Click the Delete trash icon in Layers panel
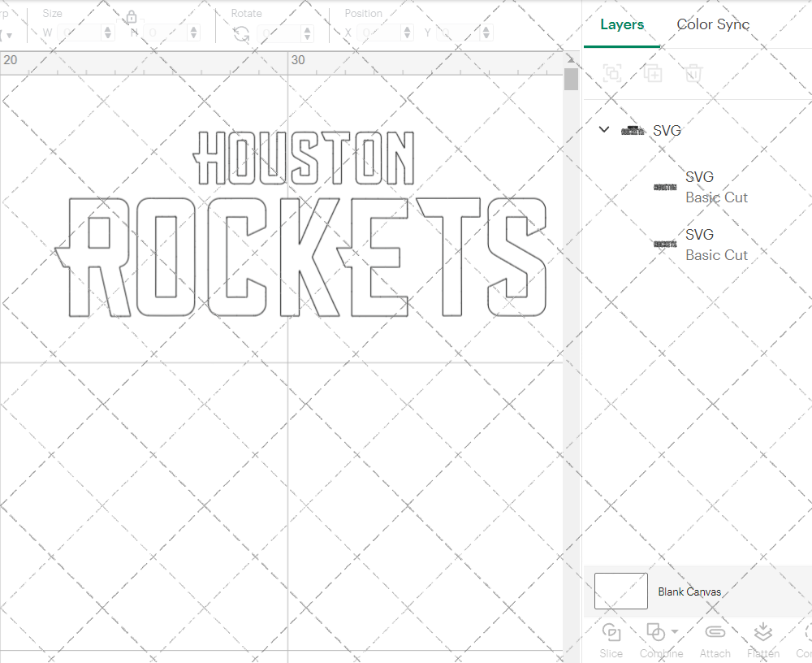The height and width of the screenshot is (663, 812). 693,73
